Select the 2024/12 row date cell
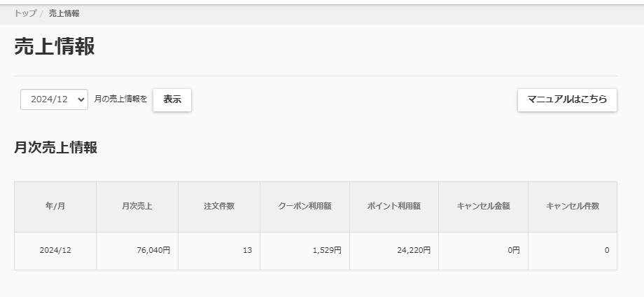The image size is (644, 297). point(55,250)
